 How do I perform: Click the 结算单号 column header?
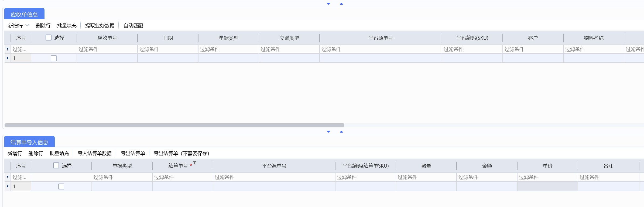tap(183, 166)
